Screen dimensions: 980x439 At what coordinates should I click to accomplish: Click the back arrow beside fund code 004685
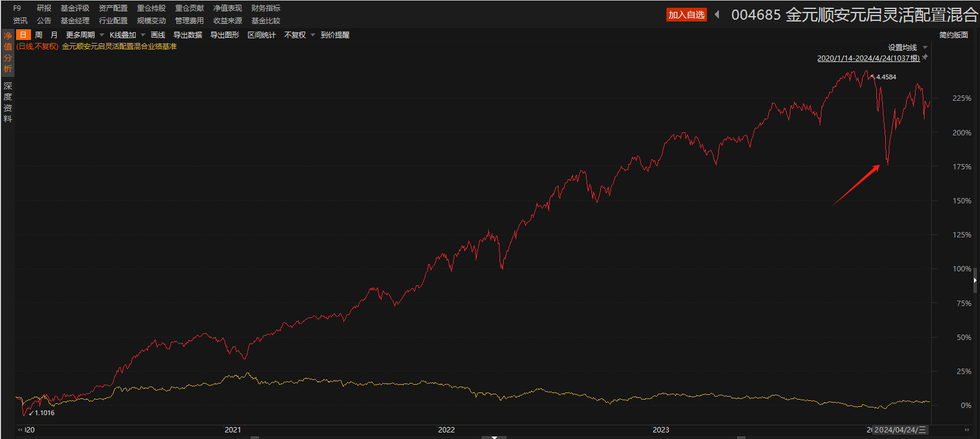[x=717, y=14]
